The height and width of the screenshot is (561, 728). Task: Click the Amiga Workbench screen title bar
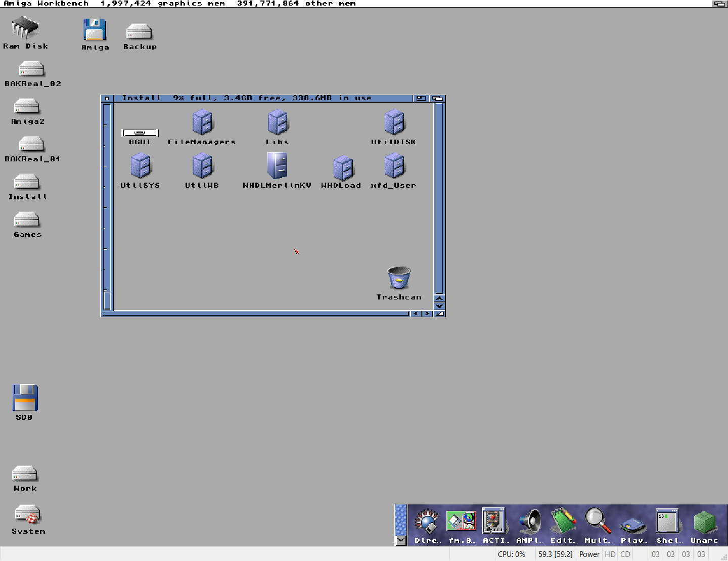point(356,4)
